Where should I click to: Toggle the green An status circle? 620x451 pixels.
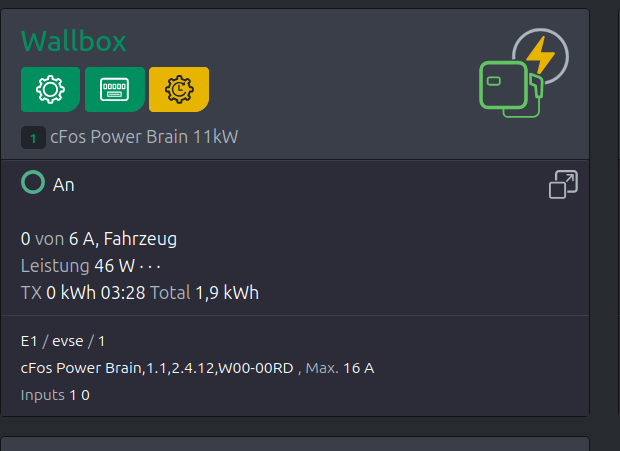pyautogui.click(x=33, y=182)
